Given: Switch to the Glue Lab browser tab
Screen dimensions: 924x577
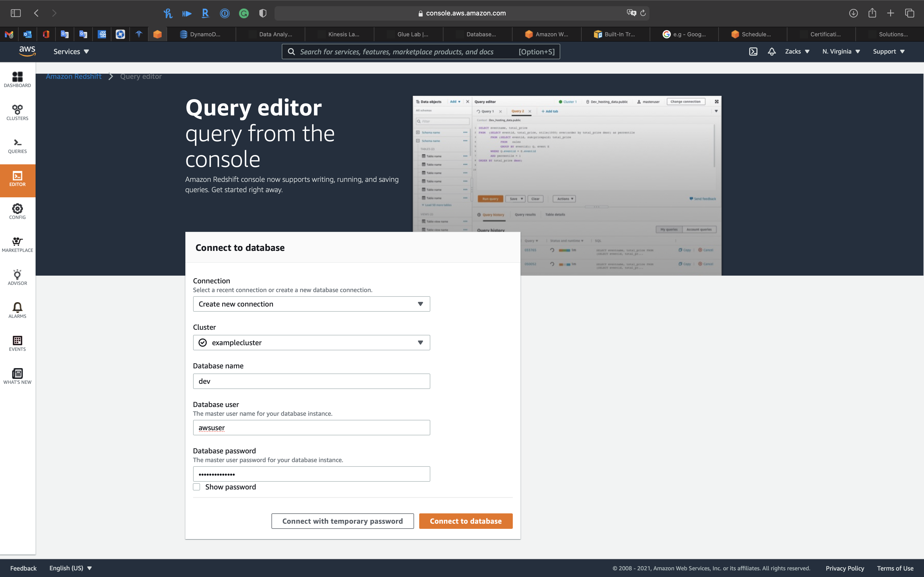Looking at the screenshot, I should 412,34.
